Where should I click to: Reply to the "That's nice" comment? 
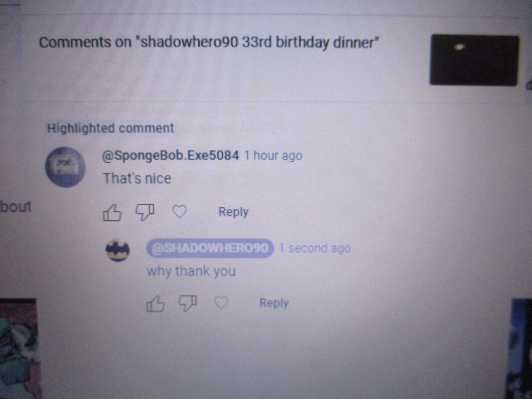[x=233, y=212]
